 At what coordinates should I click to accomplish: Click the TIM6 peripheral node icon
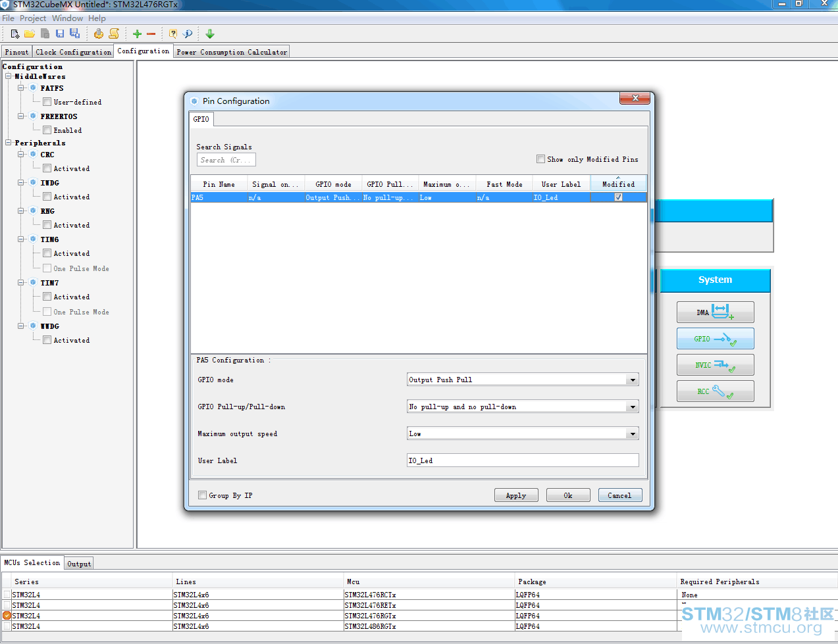33,239
